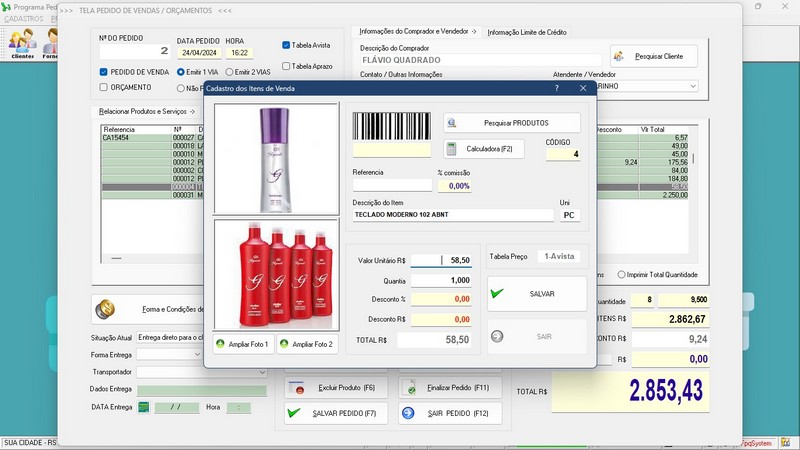Click Pesquisar Cliente button
The width and height of the screenshot is (800, 450).
[654, 56]
